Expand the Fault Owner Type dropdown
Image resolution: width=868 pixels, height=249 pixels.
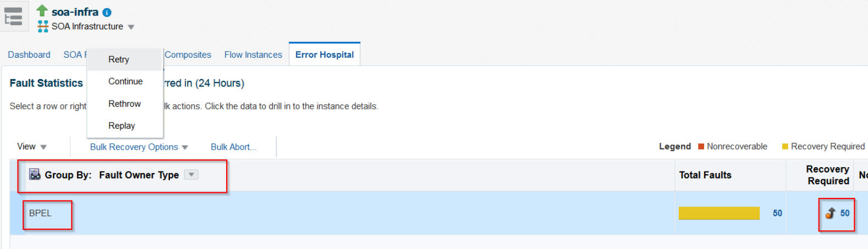191,175
